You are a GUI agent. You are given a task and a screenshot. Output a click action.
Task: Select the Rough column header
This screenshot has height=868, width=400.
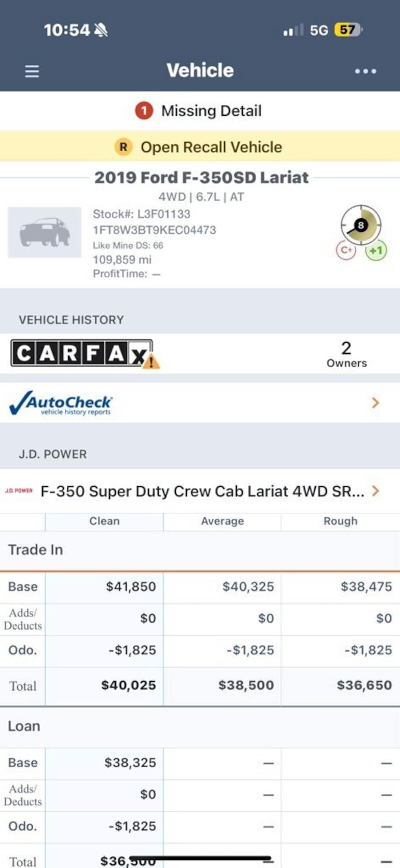point(340,521)
